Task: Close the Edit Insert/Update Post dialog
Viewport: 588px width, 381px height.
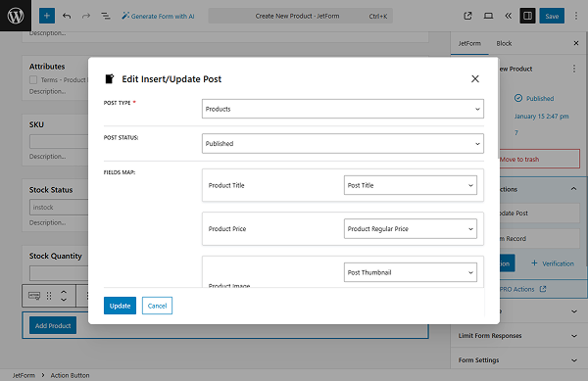Action: point(475,78)
